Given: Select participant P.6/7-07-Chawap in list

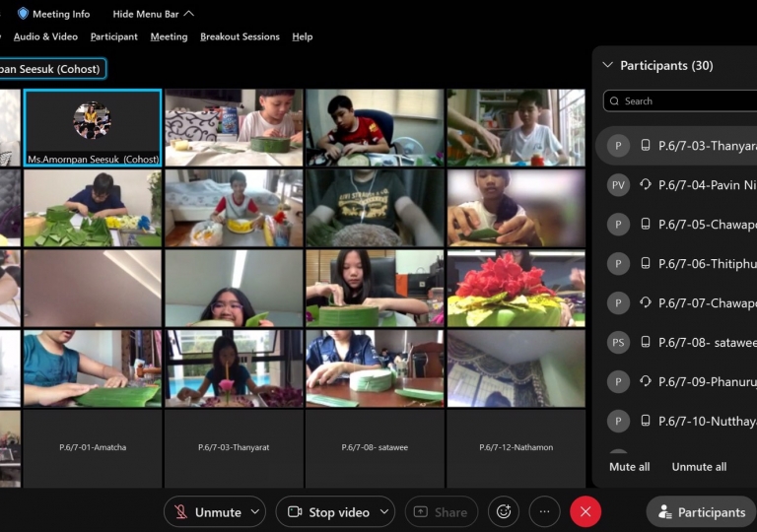Looking at the screenshot, I should (677, 303).
